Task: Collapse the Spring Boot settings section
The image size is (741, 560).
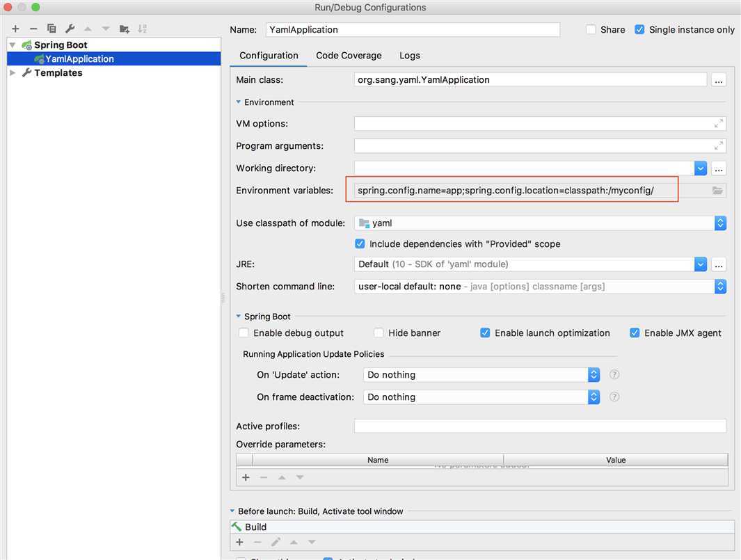Action: [x=238, y=316]
